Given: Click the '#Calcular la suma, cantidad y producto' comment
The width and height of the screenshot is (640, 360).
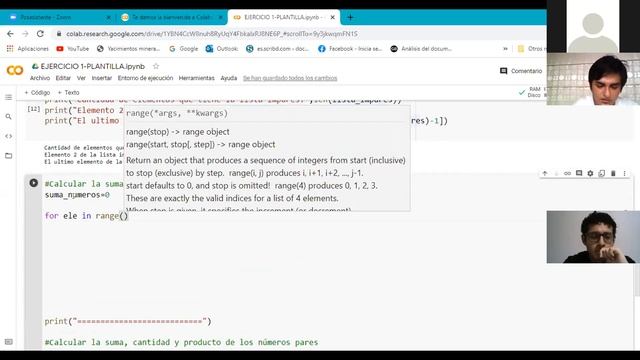Looking at the screenshot, I should 181,342.
